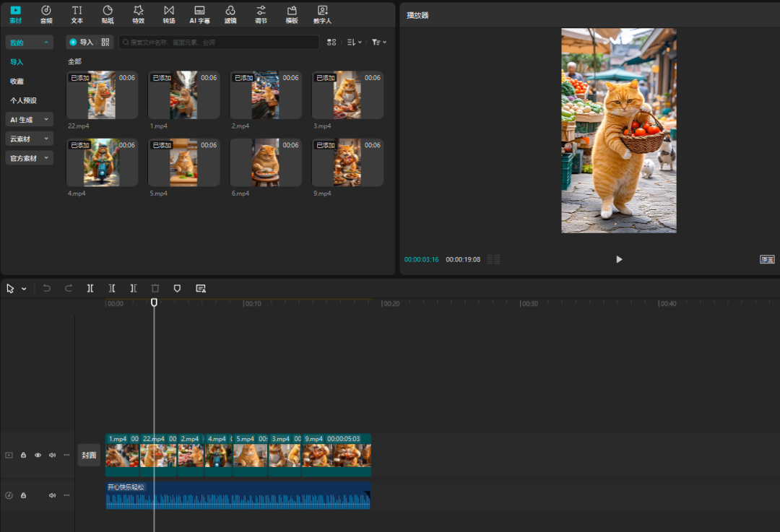Add a marker with the shield-shaped icon
The image size is (780, 532).
pos(177,288)
